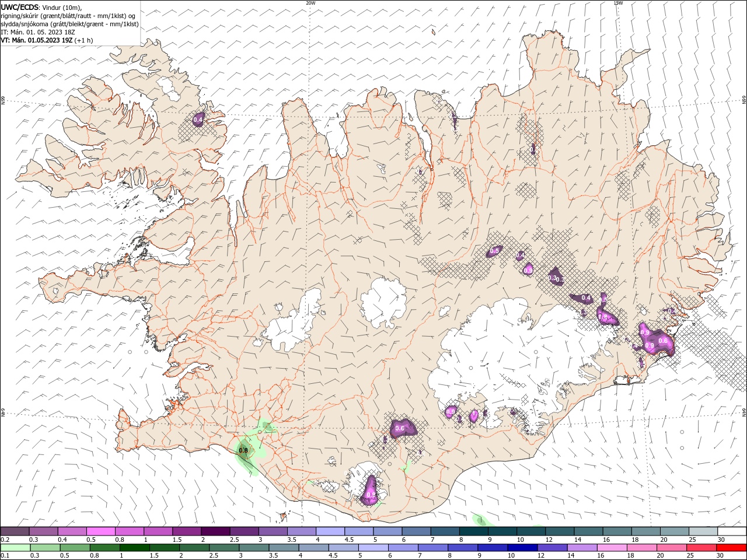The width and height of the screenshot is (747, 560).
Task: Click the 'slydda/snjókoma' legend description line
Action: (70, 24)
